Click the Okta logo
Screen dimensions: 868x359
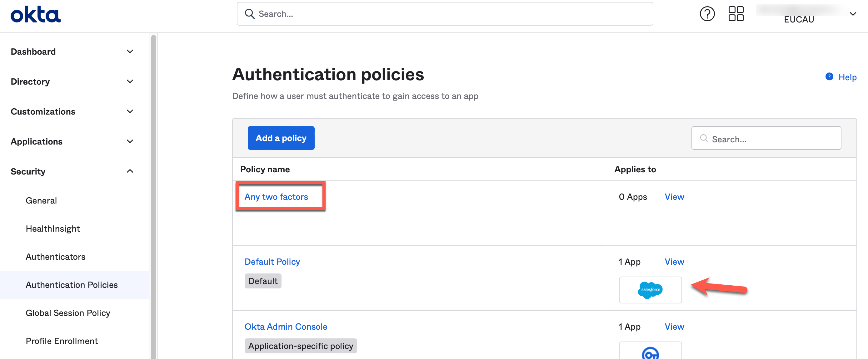tap(35, 14)
